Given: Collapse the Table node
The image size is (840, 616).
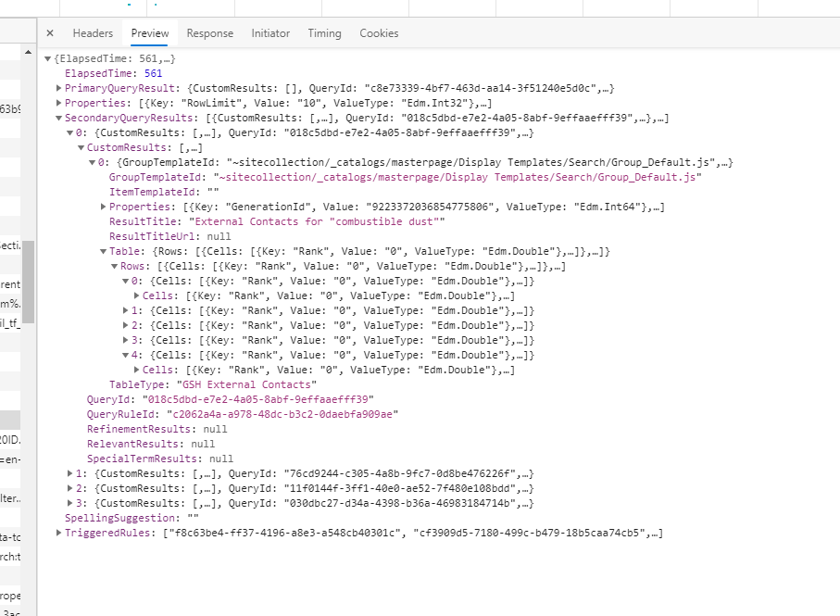Looking at the screenshot, I should [103, 251].
